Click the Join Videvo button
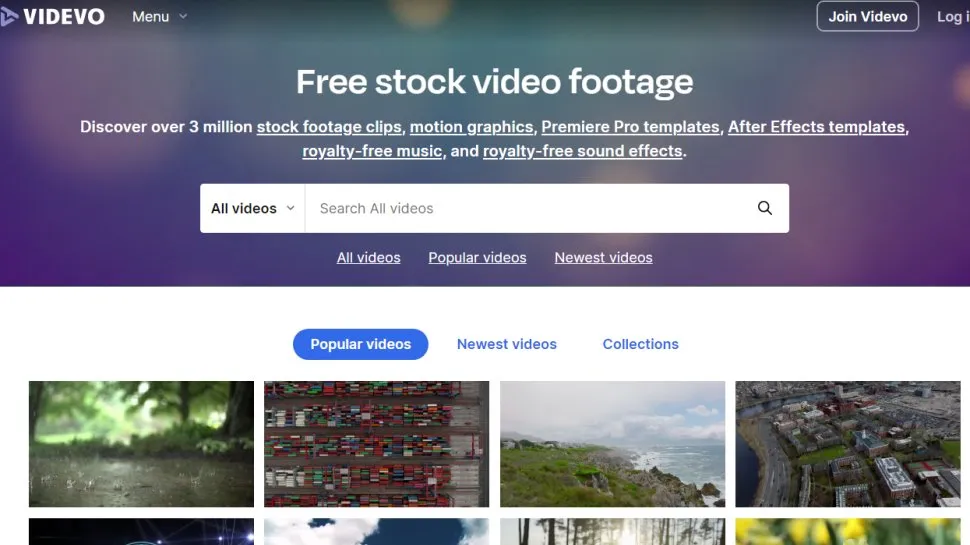The image size is (970, 545). [x=867, y=17]
